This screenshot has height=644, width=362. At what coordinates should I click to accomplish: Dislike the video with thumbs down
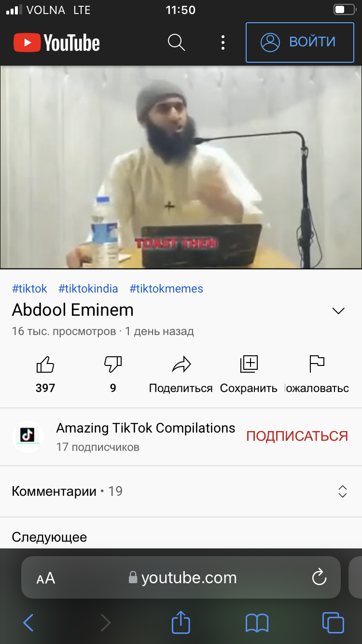click(113, 364)
